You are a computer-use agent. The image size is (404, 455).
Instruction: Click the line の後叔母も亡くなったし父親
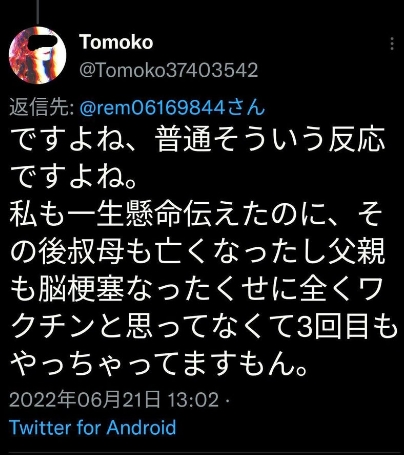[198, 252]
